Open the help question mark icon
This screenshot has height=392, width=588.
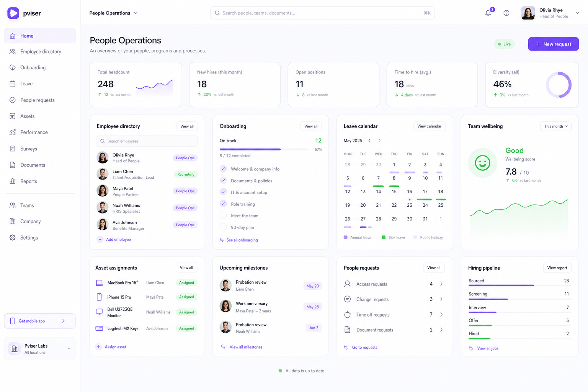pos(506,13)
